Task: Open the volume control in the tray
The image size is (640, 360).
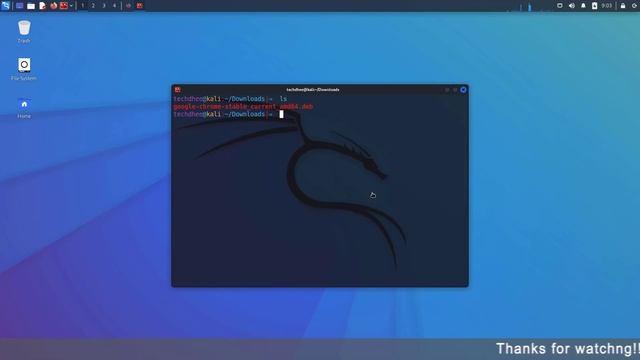Action: [x=571, y=6]
